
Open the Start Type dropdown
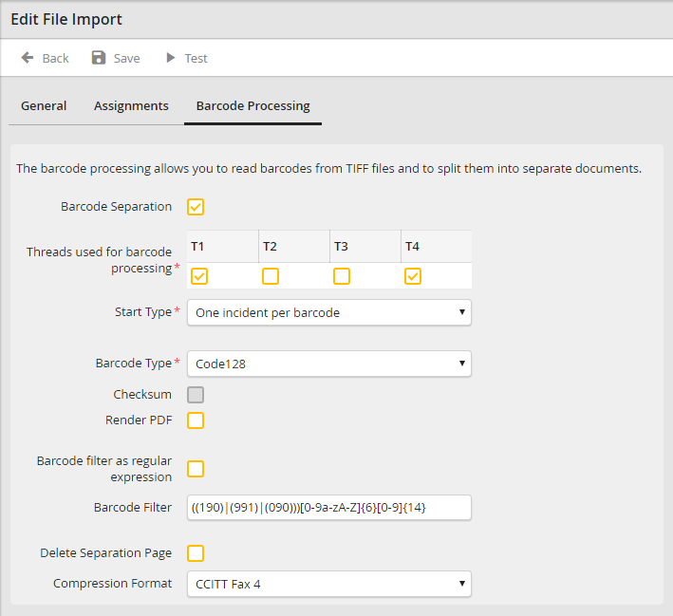tap(329, 312)
